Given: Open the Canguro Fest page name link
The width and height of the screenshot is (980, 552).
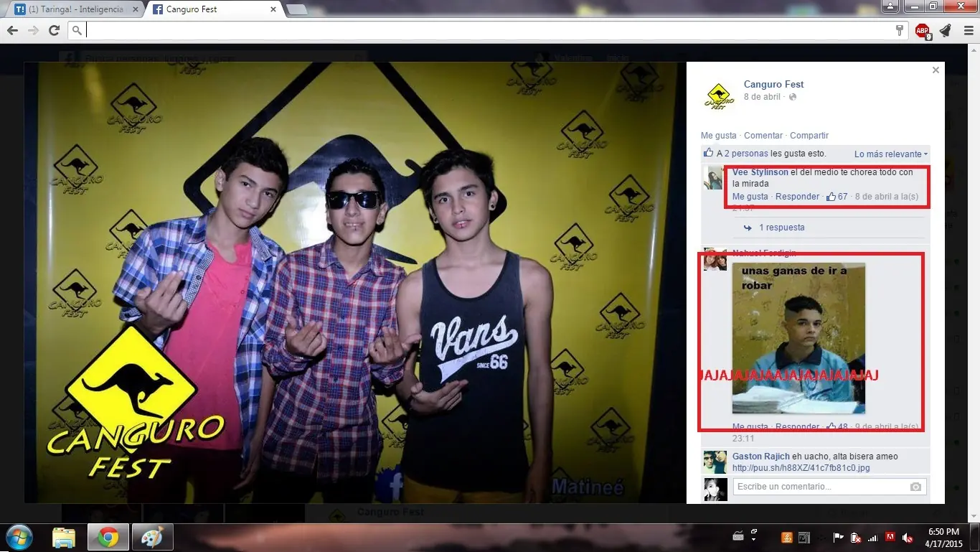Looking at the screenshot, I should (x=773, y=85).
